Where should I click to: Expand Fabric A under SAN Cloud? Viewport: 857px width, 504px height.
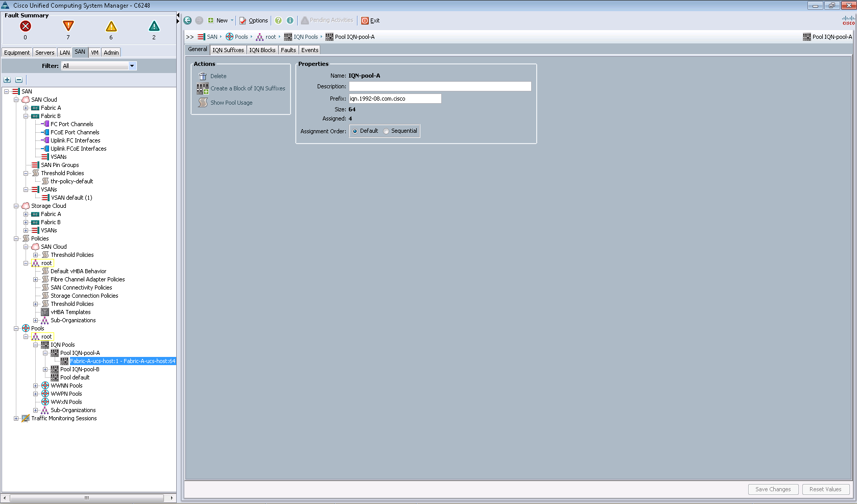[x=26, y=108]
